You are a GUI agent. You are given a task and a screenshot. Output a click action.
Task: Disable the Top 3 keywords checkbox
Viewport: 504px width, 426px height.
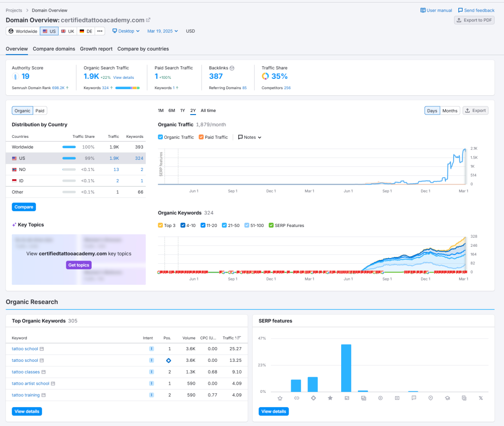coord(161,225)
